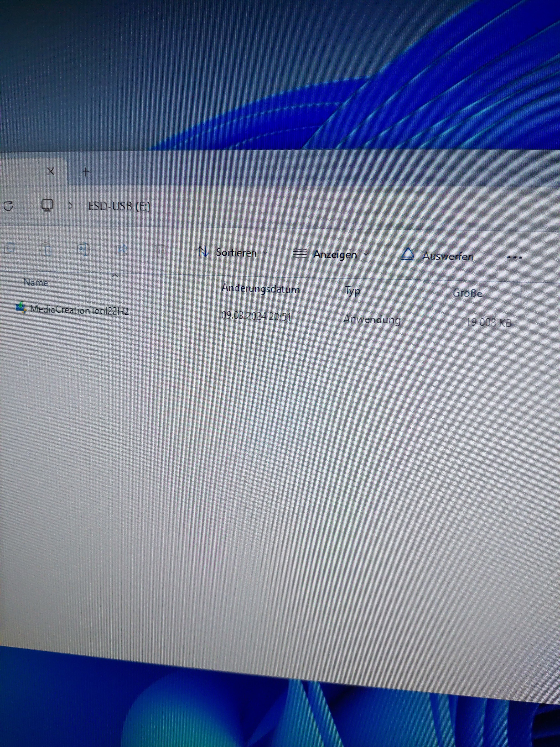
Task: Sort by the Name column header
Action: 36,283
